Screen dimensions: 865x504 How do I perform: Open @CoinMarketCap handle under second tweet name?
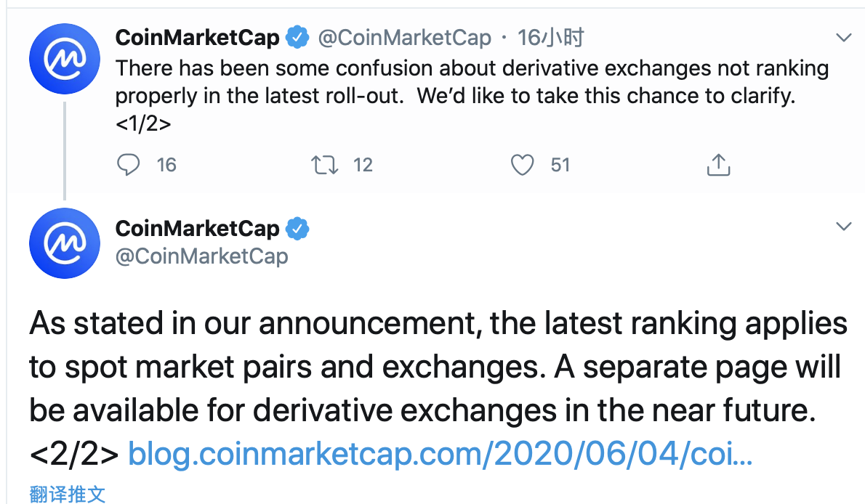tap(202, 256)
